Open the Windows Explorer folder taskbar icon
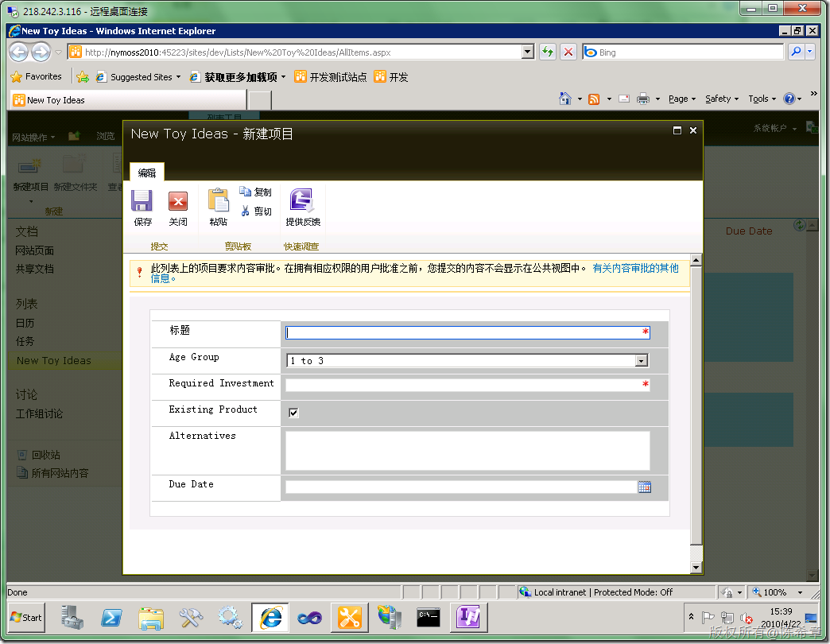Image resolution: width=830 pixels, height=644 pixels. click(x=151, y=618)
